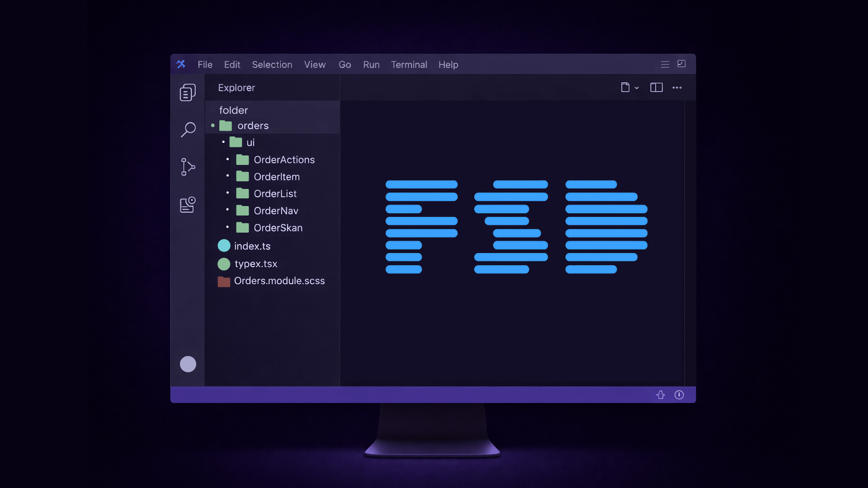Image resolution: width=868 pixels, height=488 pixels.
Task: Open the Selection menu
Action: 272,65
